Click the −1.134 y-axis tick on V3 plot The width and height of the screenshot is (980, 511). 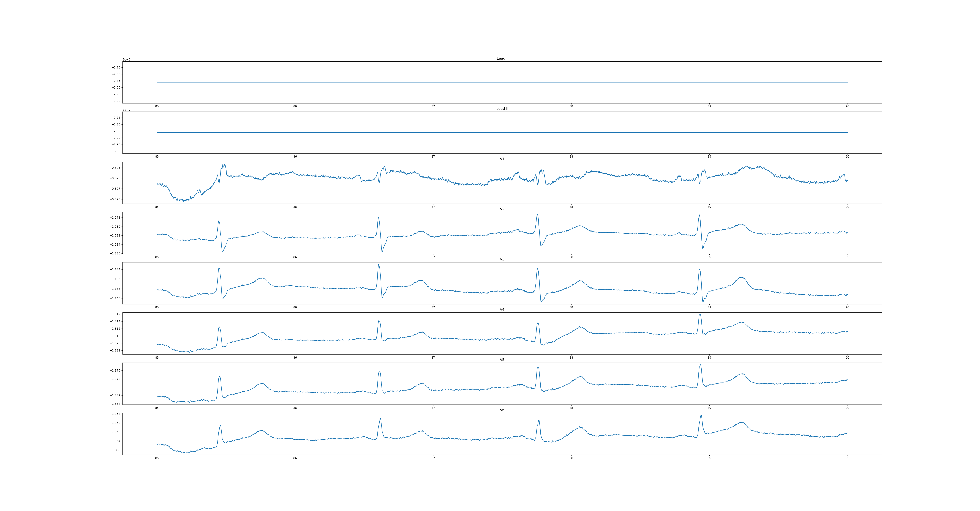click(115, 270)
